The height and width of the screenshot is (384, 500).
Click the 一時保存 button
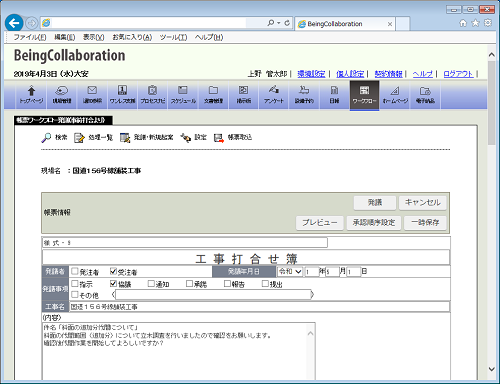point(425,223)
